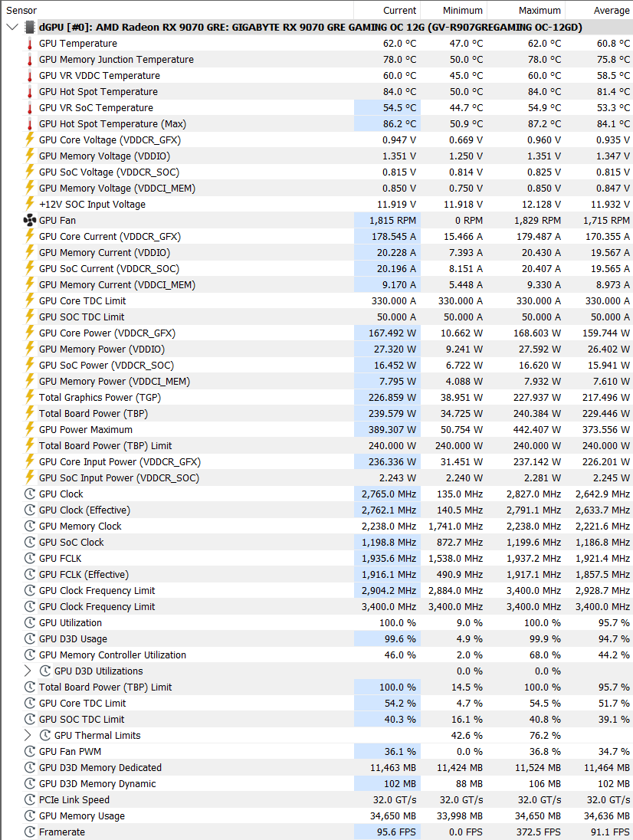The width and height of the screenshot is (633, 840).
Task: Click lightning icon beside GPU Core Power (VDDCR_GFX)
Action: pyautogui.click(x=30, y=332)
